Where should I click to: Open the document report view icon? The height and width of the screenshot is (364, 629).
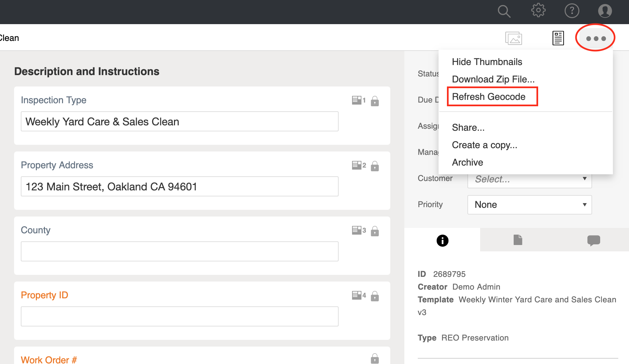[558, 38]
